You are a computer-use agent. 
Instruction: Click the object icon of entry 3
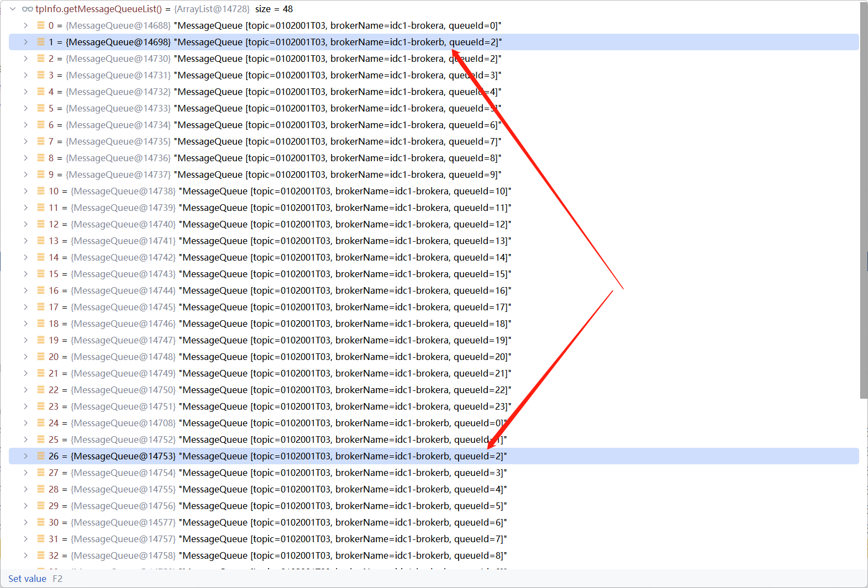click(x=41, y=75)
